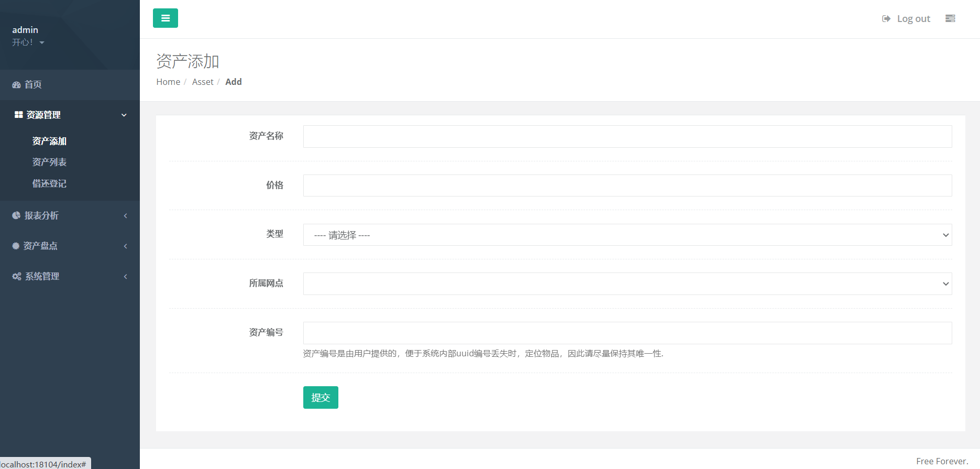Click the 资产编号 help text
Screen dimensions: 980x469
(483, 354)
